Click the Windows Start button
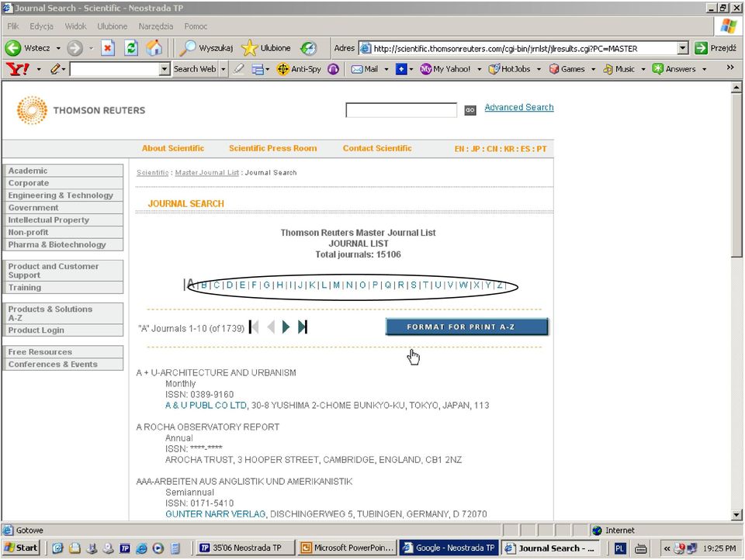745x560 pixels. pyautogui.click(x=21, y=548)
